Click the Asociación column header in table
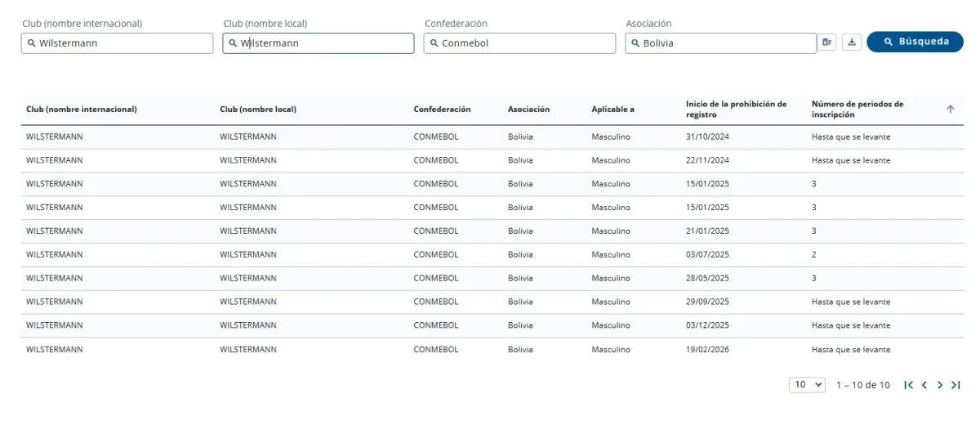 528,110
